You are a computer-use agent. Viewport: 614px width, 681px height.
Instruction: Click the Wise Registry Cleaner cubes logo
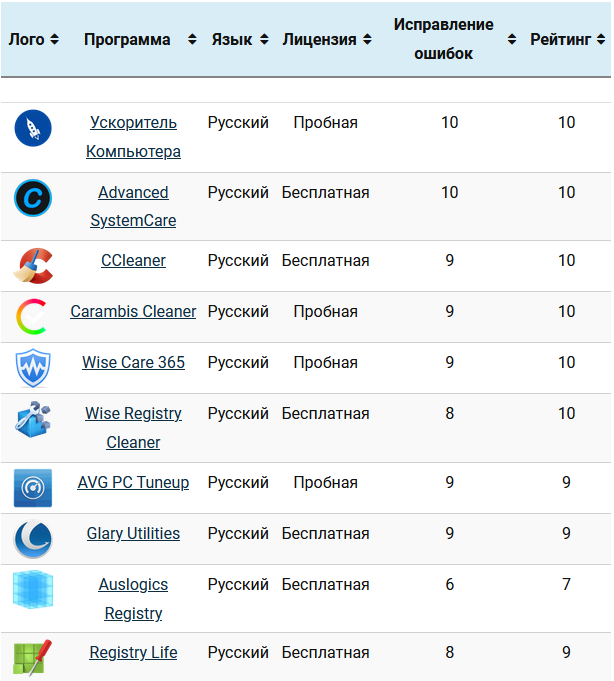(33, 419)
